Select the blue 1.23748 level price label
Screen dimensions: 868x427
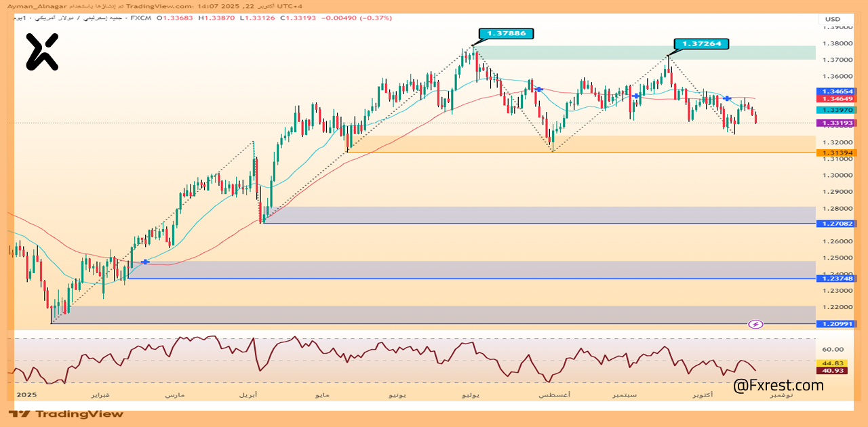837,279
